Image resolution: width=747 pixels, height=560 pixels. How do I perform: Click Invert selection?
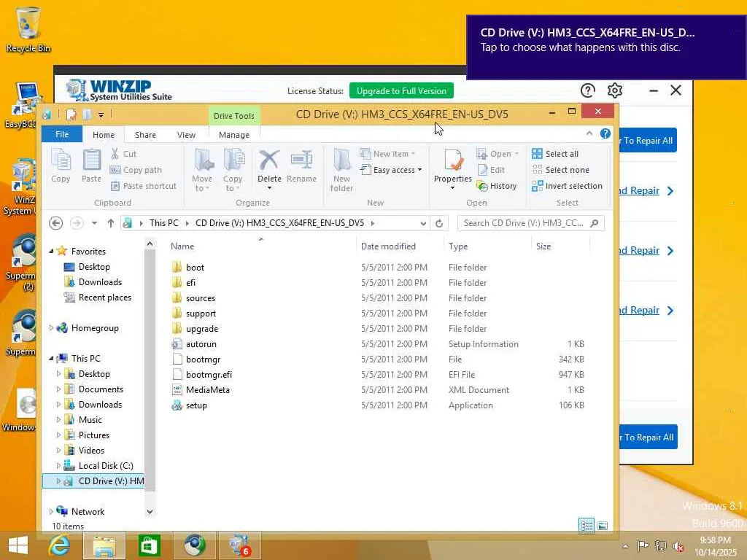[x=567, y=186]
